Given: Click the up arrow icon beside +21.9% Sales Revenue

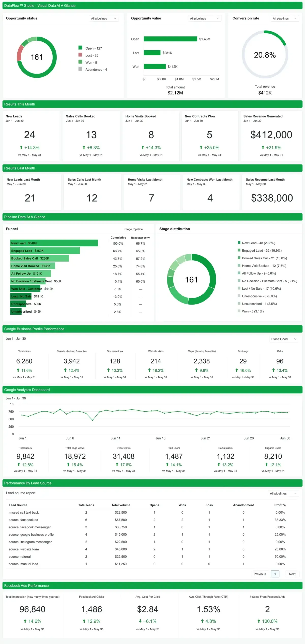Looking at the screenshot, I should [263, 147].
